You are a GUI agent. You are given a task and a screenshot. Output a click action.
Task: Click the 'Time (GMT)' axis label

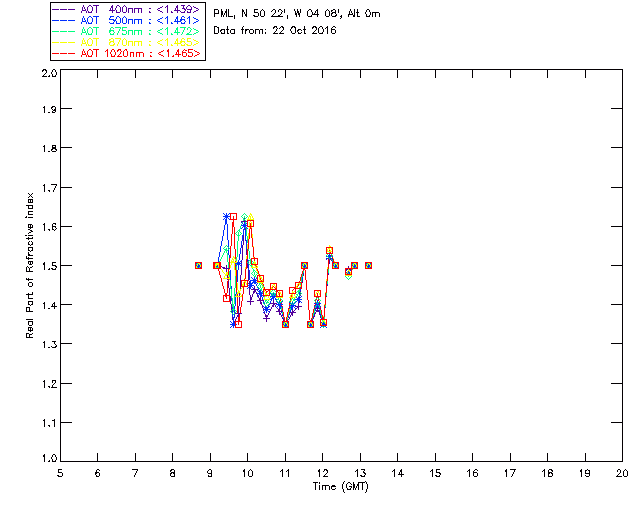340,487
